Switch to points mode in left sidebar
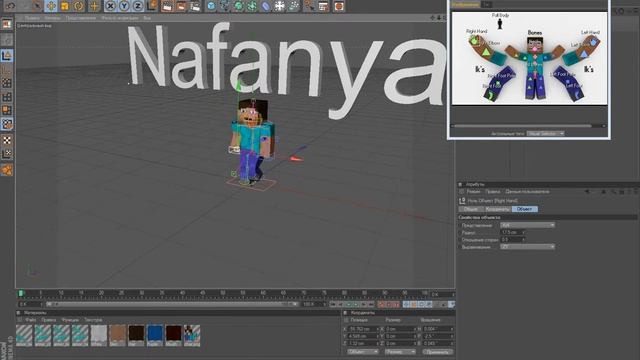640x360 pixels. coord(7,83)
